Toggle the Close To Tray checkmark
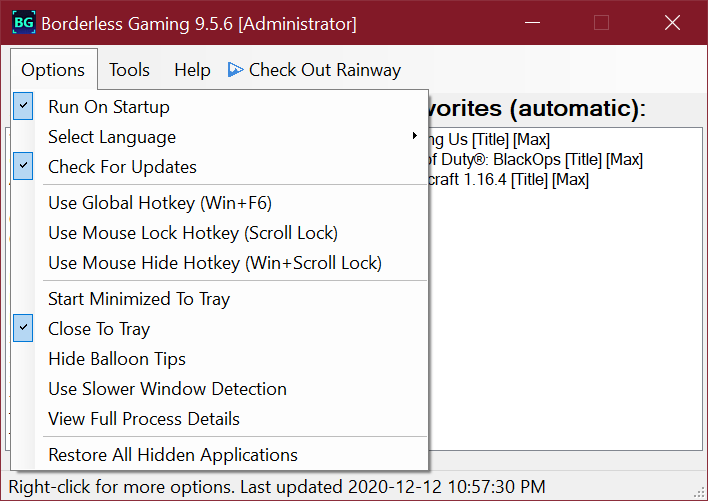 coord(98,329)
